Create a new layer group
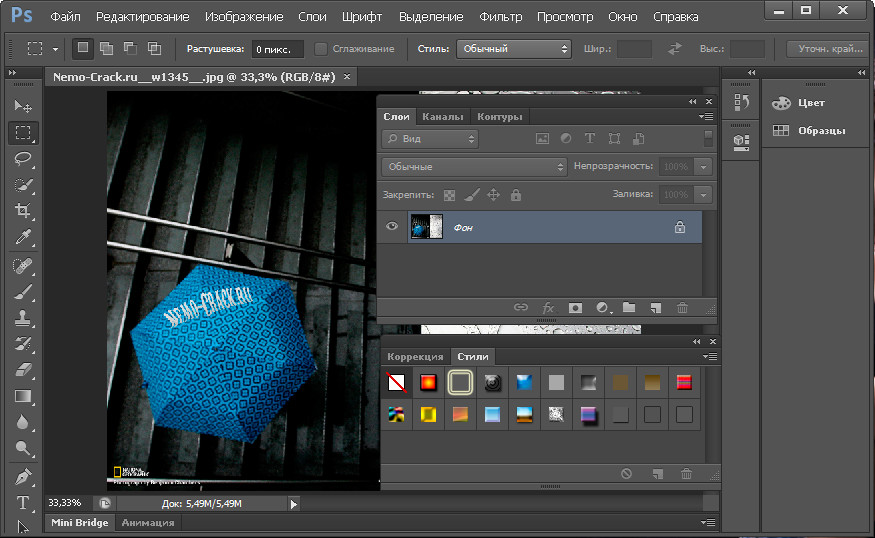Screen dimensions: 875x538 (629, 308)
